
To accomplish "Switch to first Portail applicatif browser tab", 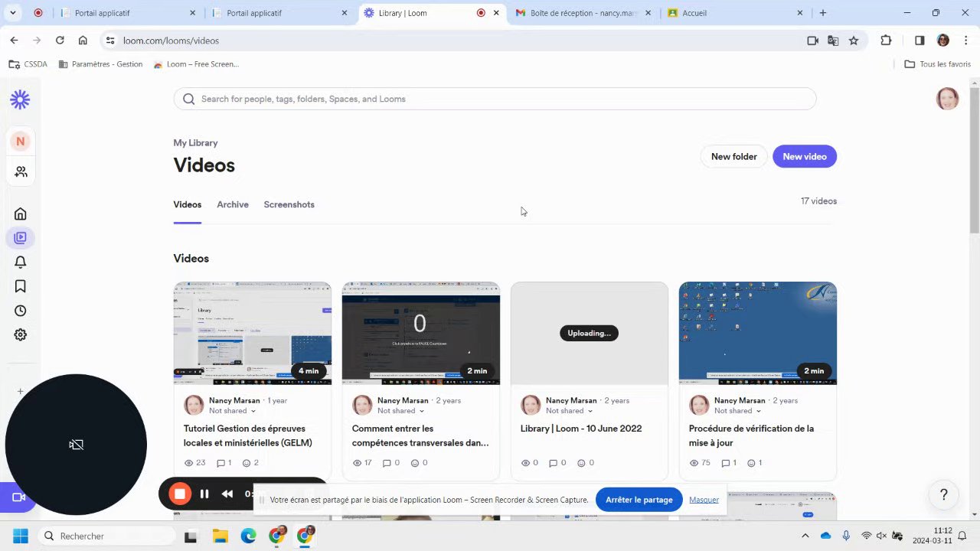I will coord(126,13).
